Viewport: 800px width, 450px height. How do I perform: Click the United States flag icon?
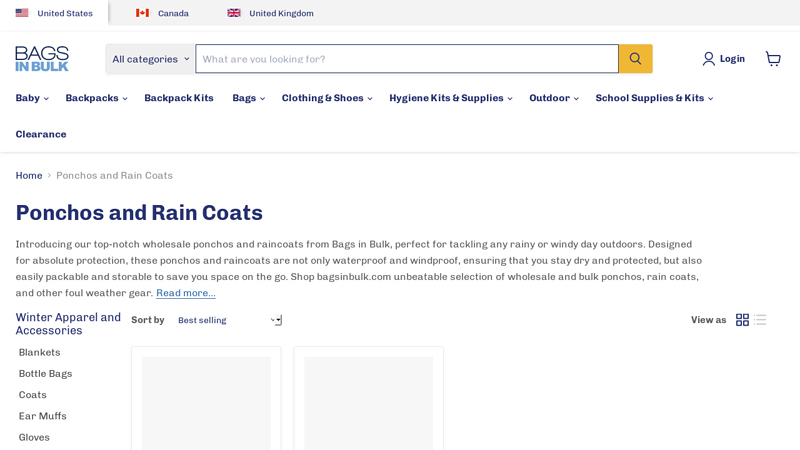click(22, 13)
